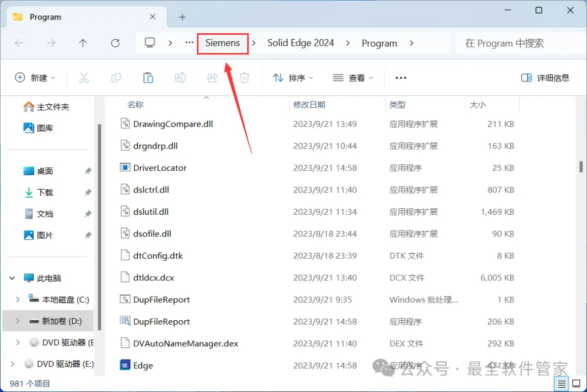Viewport: 587px width, 392px height.
Task: Click the Cut scissors icon
Action: point(84,78)
